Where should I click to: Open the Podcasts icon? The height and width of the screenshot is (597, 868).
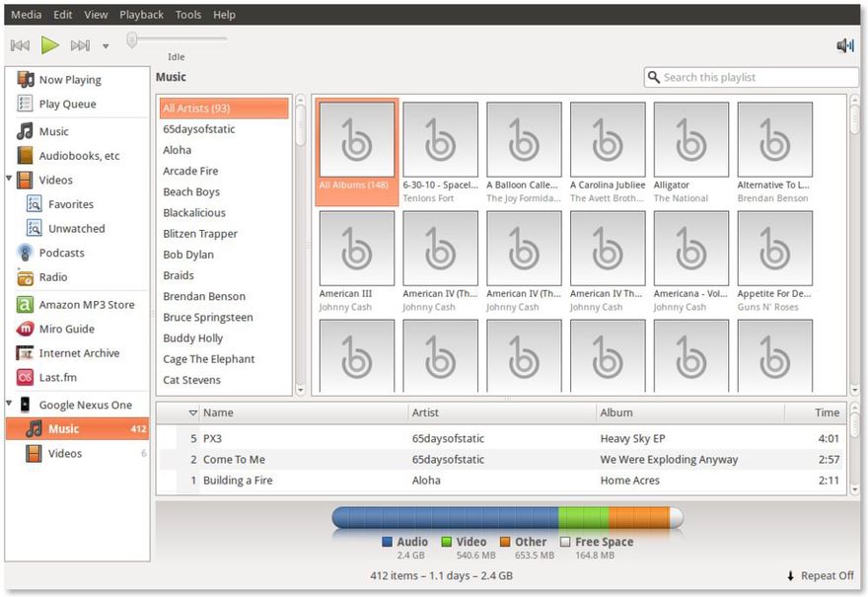25,253
